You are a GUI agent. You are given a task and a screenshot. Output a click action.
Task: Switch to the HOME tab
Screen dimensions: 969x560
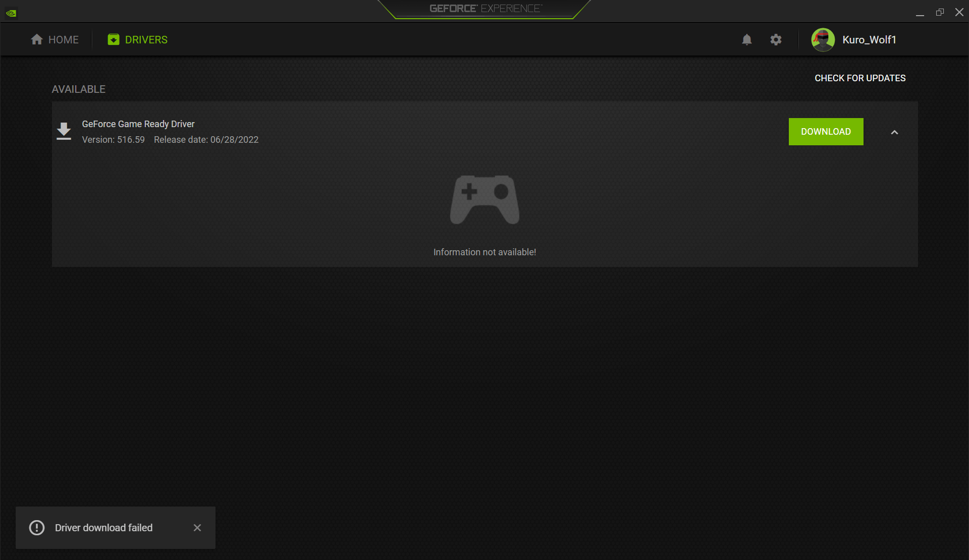55,39
